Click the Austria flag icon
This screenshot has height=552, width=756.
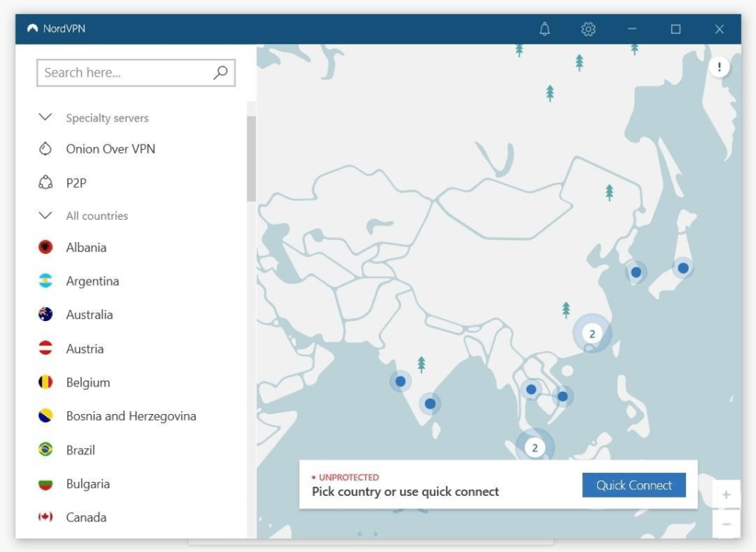point(45,348)
